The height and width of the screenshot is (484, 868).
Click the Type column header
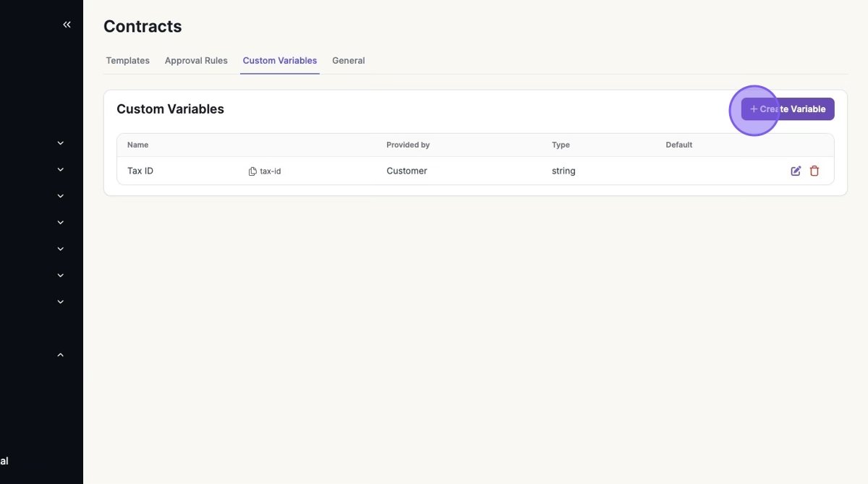(561, 145)
